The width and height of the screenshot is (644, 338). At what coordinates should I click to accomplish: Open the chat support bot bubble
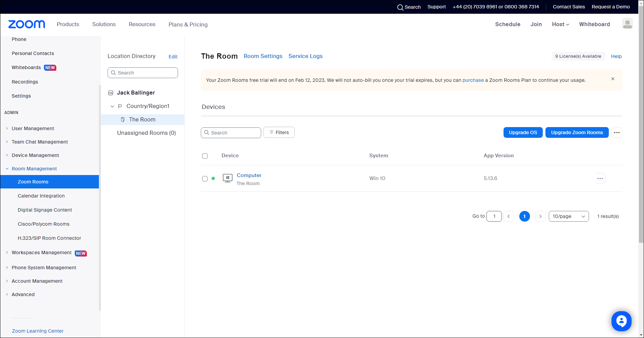pyautogui.click(x=621, y=321)
